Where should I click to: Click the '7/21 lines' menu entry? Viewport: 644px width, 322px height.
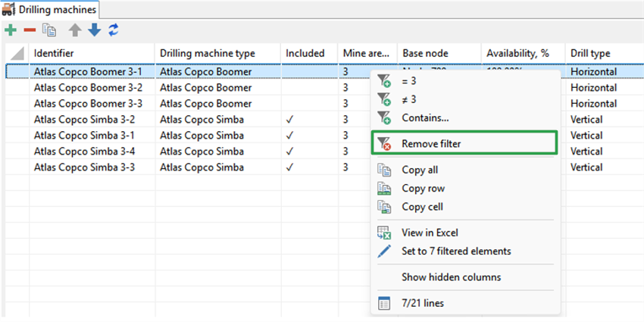click(466, 304)
